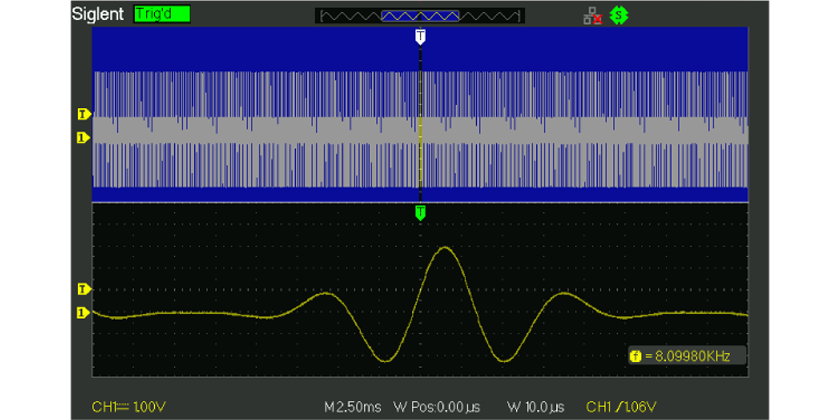
Task: Click the green S sampling status icon
Action: [618, 16]
